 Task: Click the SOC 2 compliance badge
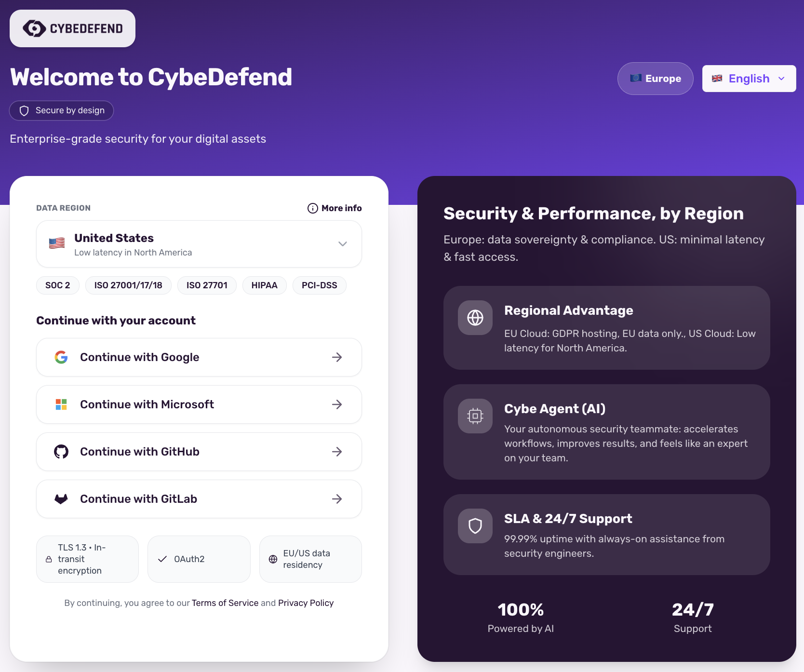[58, 285]
